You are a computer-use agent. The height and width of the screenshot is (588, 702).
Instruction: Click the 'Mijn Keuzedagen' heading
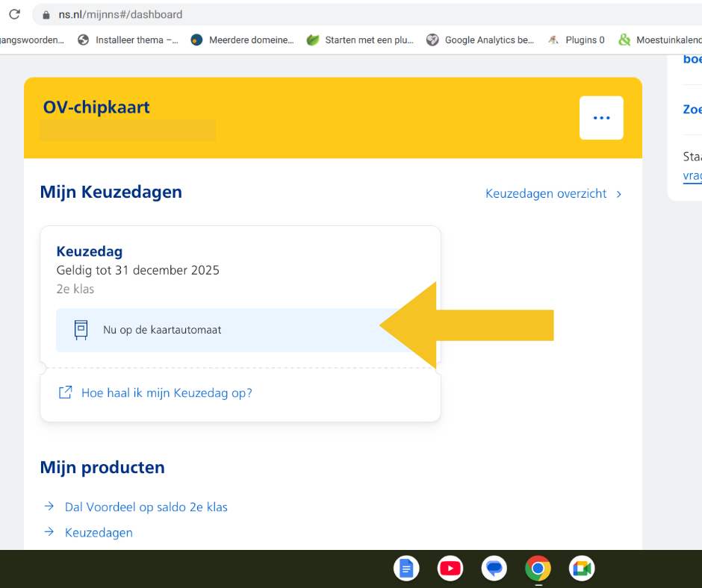(111, 192)
